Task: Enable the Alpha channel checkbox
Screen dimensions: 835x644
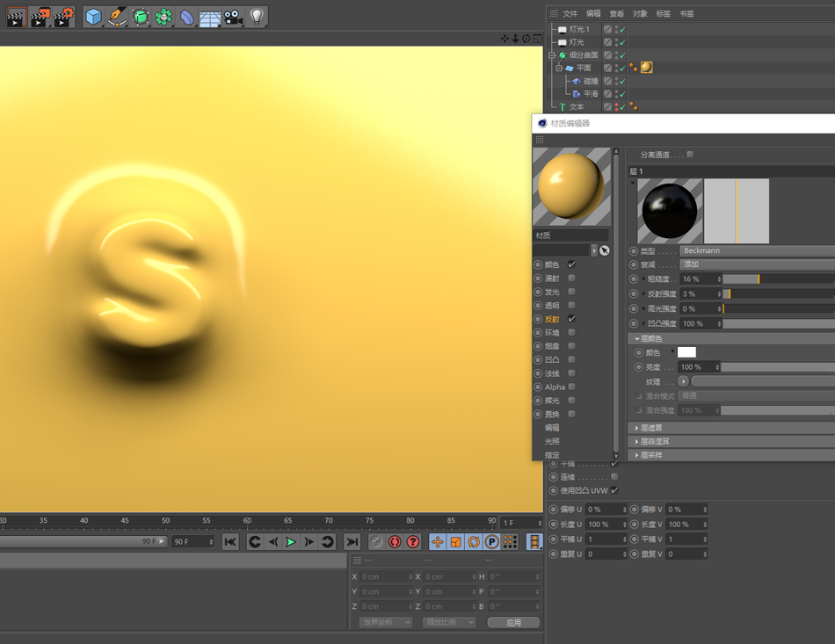Action: click(571, 387)
